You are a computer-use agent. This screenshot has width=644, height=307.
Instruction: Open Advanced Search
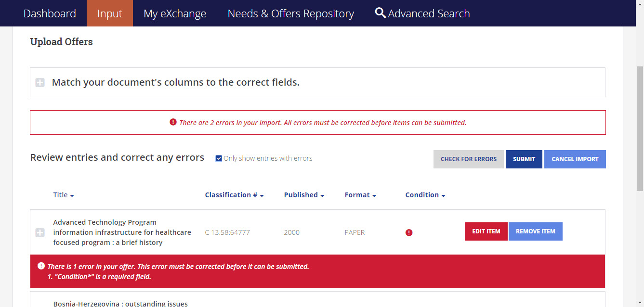tap(422, 13)
